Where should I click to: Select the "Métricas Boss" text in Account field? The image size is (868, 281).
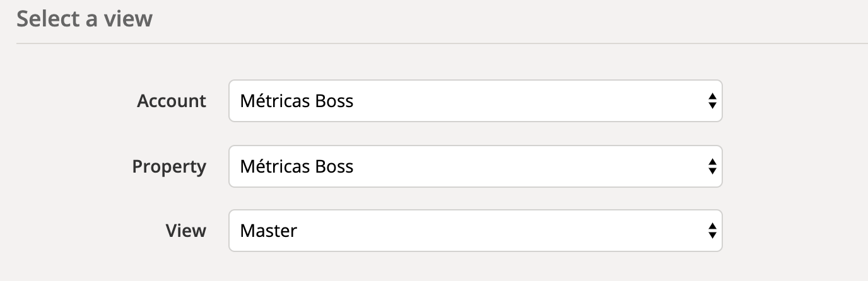pos(296,101)
